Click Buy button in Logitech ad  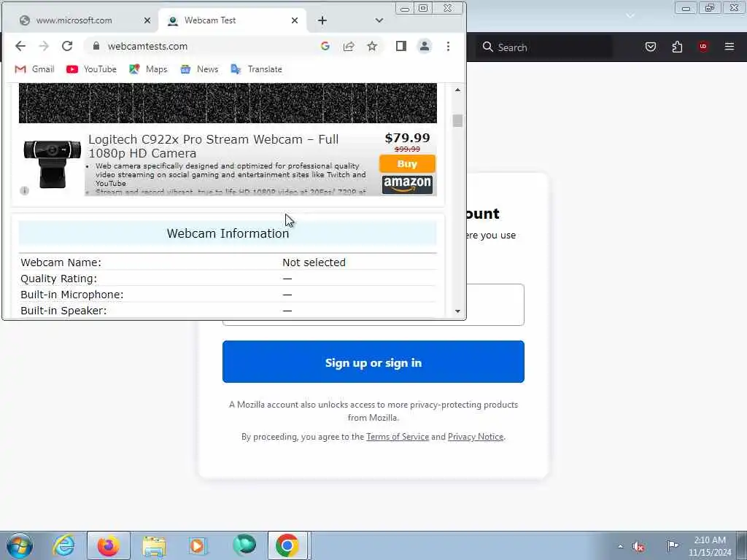[407, 164]
